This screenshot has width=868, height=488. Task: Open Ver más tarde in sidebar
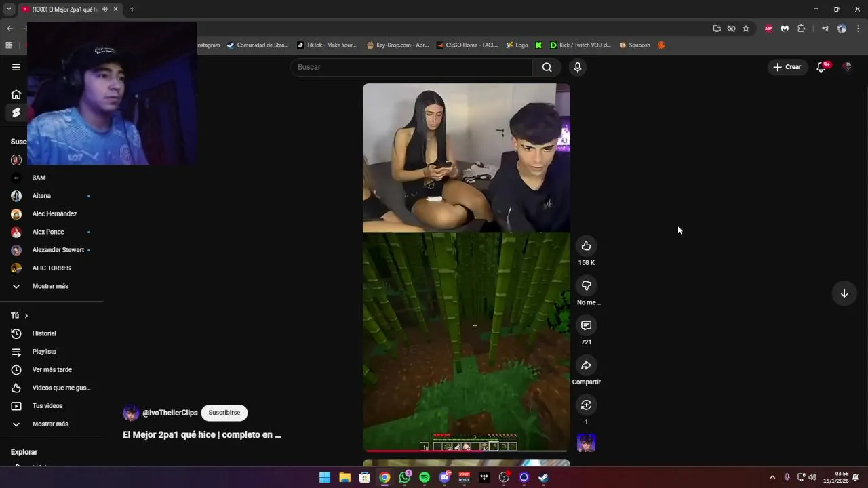click(52, 370)
